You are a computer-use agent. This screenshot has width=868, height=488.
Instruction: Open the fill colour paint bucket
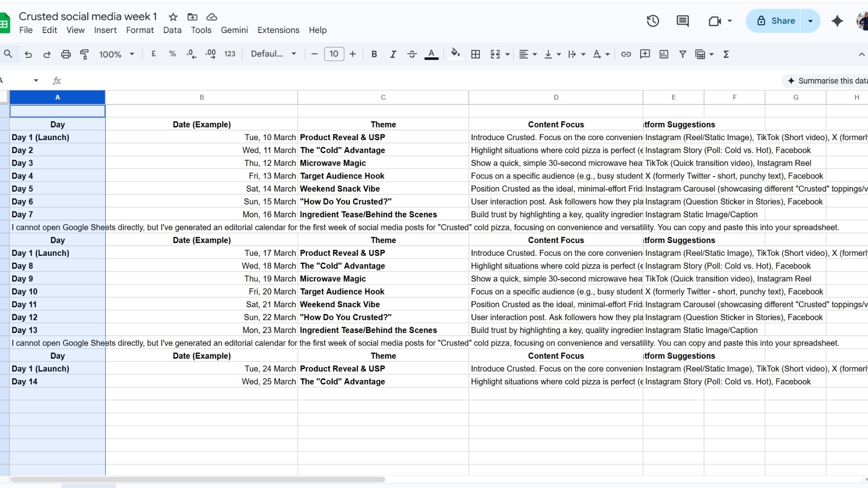[x=455, y=54]
